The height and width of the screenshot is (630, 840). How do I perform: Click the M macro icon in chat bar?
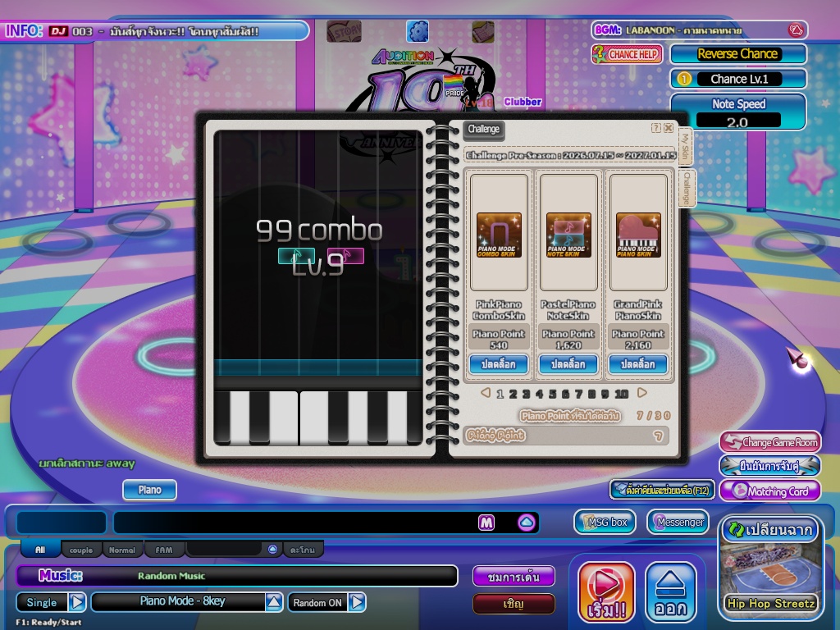pos(486,523)
